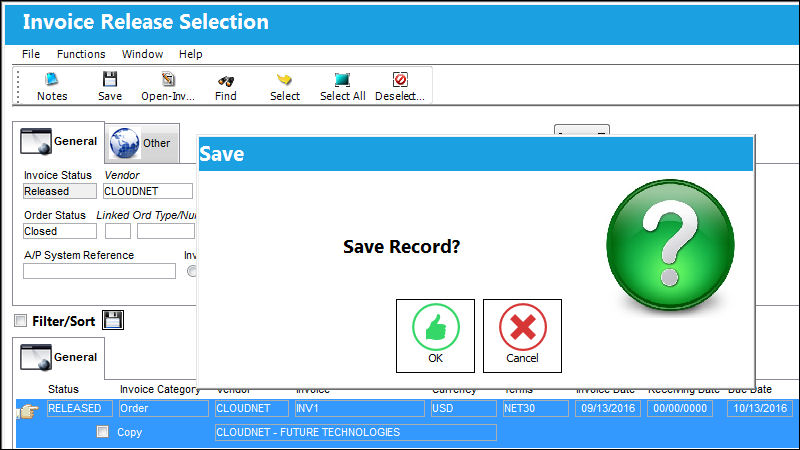This screenshot has width=800, height=450.
Task: Click the A/P System Reference field
Action: click(99, 271)
